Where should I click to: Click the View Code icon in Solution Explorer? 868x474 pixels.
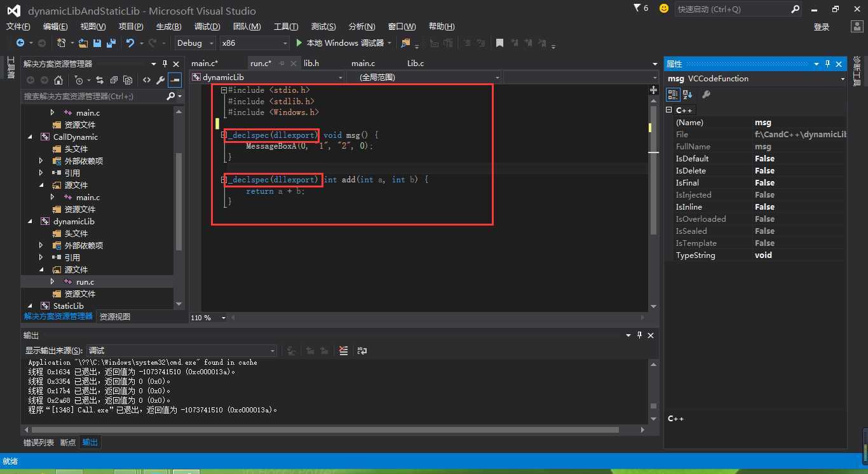[147, 80]
